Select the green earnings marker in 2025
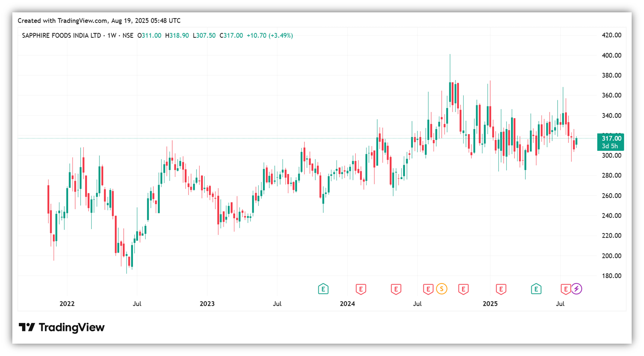The image size is (644, 356). (536, 289)
